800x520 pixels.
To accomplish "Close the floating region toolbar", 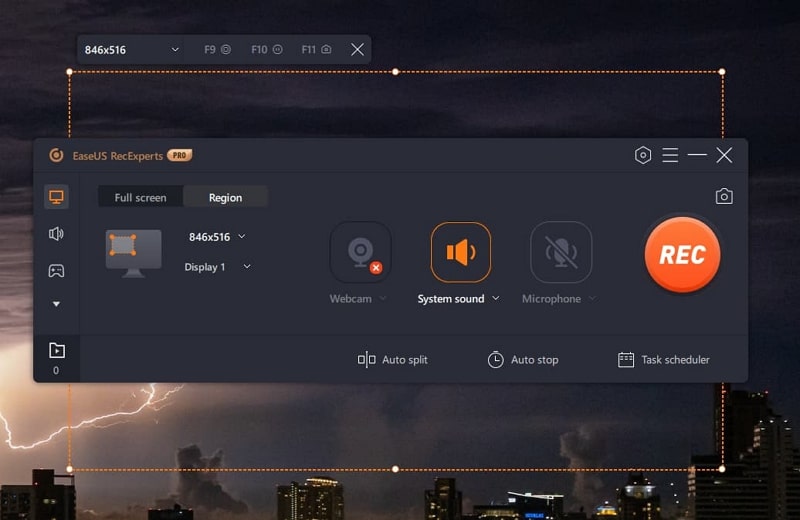I will [358, 49].
